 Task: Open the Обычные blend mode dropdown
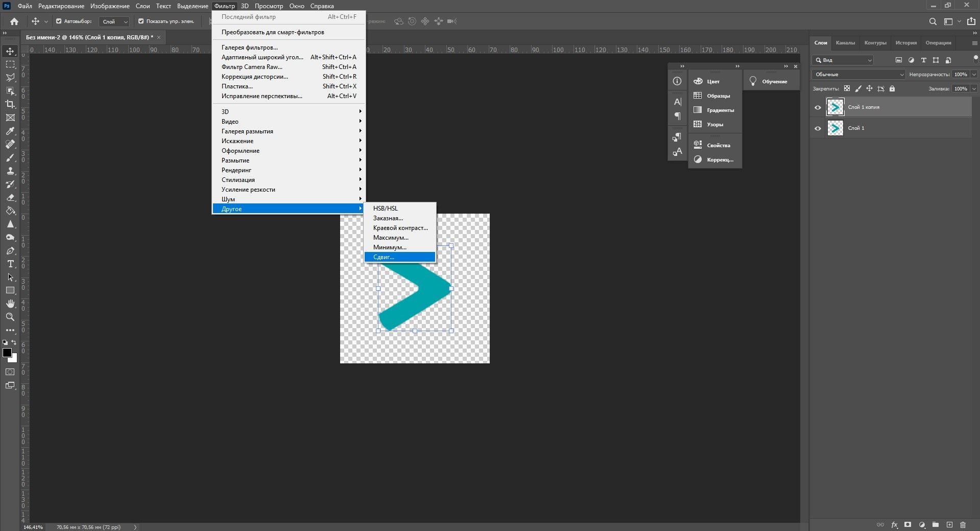click(x=858, y=75)
